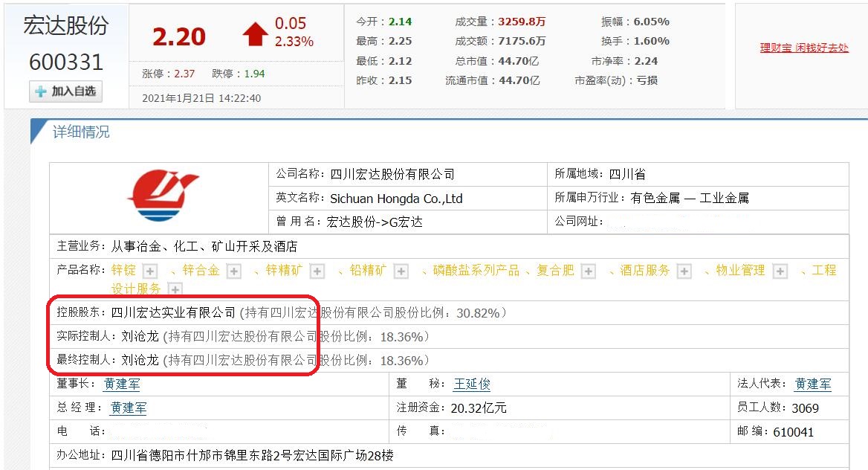Expand the plus icon next to 锌精矿

(317, 271)
